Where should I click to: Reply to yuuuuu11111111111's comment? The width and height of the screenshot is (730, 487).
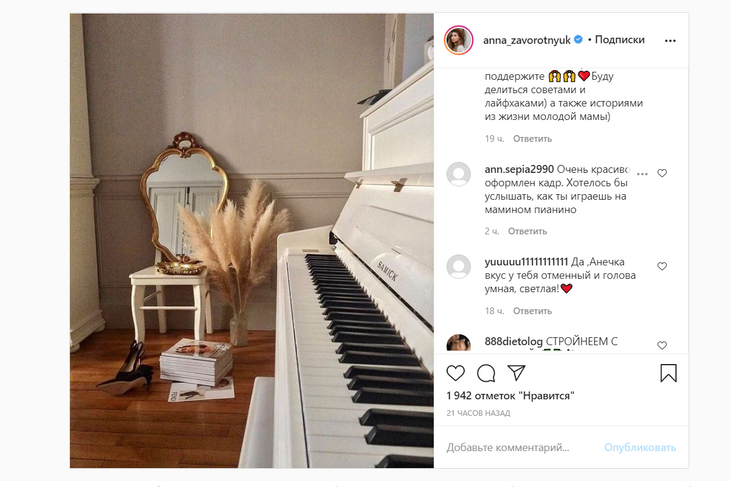[x=532, y=311]
